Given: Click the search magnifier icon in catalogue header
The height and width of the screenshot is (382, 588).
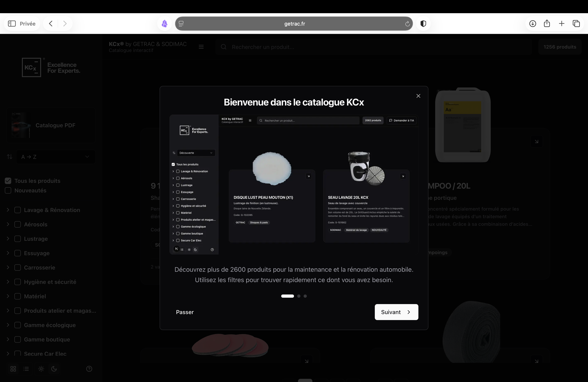Looking at the screenshot, I should [x=224, y=47].
